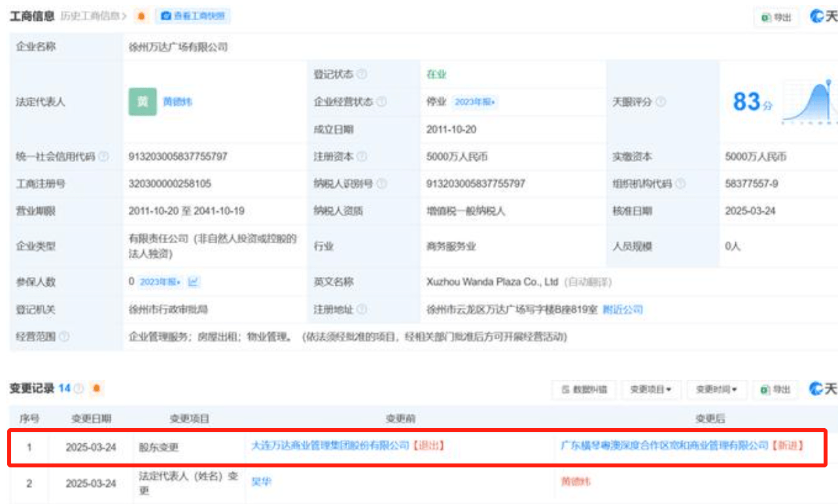838x504 pixels.
Task: Click the help icon next to 经营范围
Action: (65, 337)
